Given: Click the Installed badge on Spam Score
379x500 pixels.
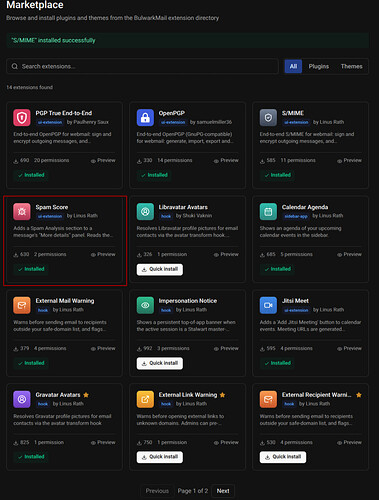Looking at the screenshot, I should click(31, 269).
